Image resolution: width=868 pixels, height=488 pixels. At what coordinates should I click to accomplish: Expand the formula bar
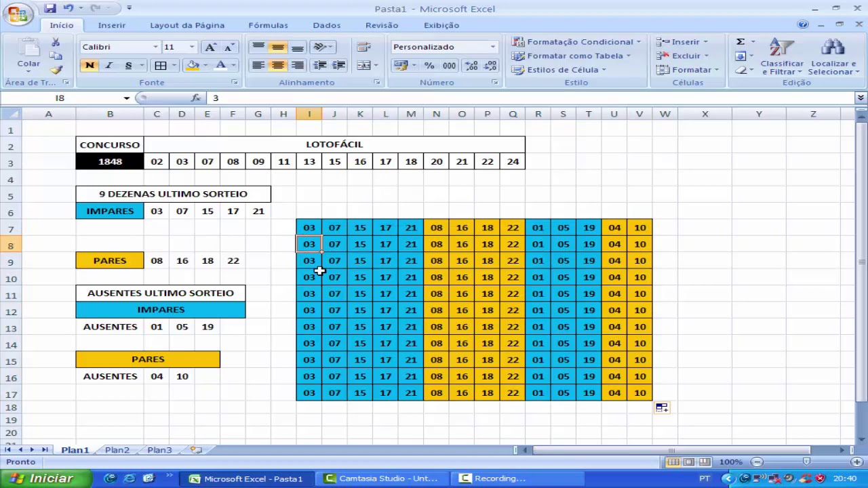(x=861, y=98)
